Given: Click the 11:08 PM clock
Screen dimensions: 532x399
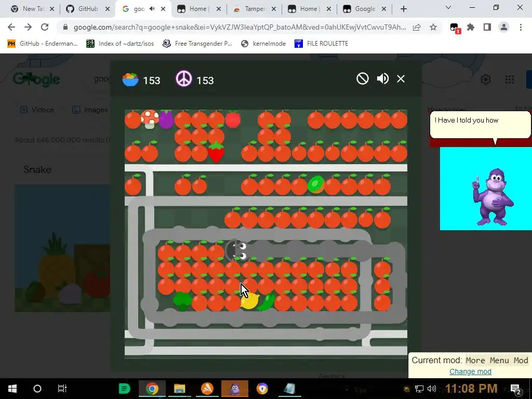Looking at the screenshot, I should [x=471, y=389].
